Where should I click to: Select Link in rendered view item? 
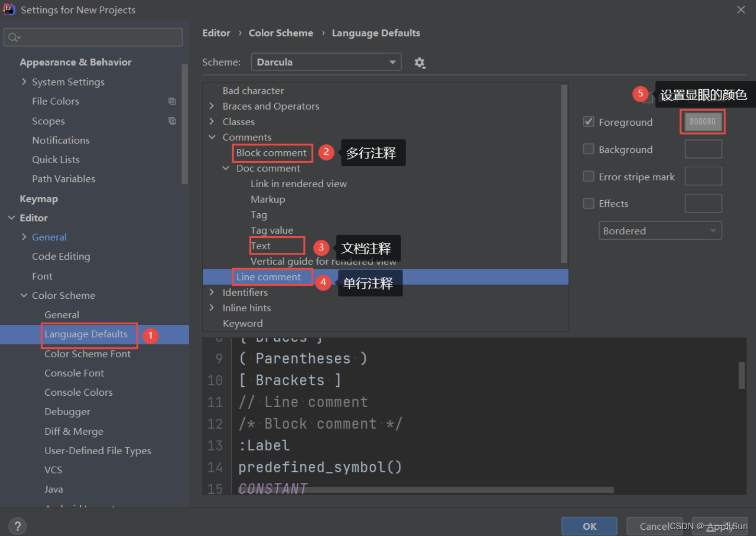tap(299, 184)
